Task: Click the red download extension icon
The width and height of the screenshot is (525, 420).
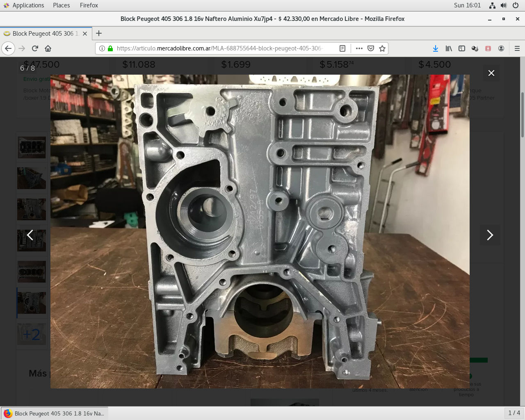Action: point(488,48)
